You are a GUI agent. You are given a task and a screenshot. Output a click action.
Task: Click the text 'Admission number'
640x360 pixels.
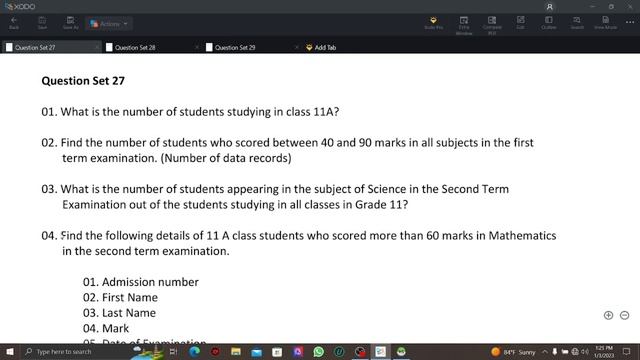pyautogui.click(x=150, y=282)
